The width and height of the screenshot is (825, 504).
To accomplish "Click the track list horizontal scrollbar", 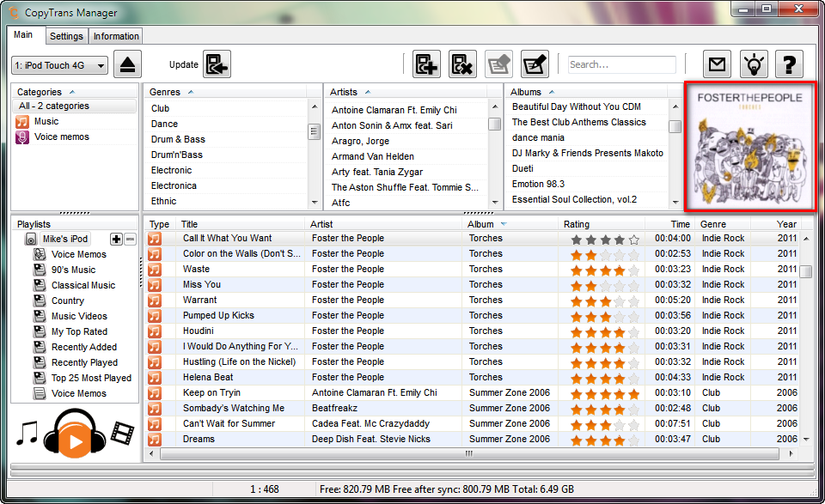I will click(469, 453).
